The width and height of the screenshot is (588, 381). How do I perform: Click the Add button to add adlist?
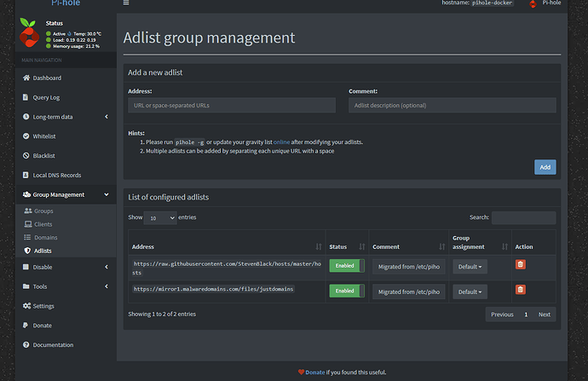point(545,167)
